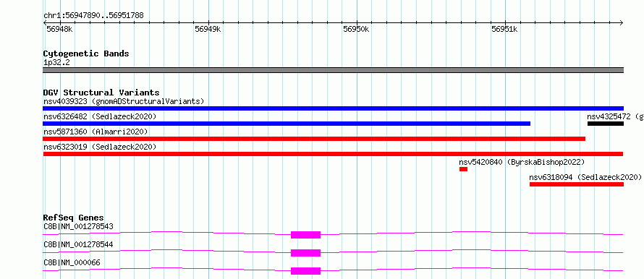This screenshot has width=644, height=279.
Task: Select the red nsv5871360 Almarri2020 bar
Action: pyautogui.click(x=314, y=139)
